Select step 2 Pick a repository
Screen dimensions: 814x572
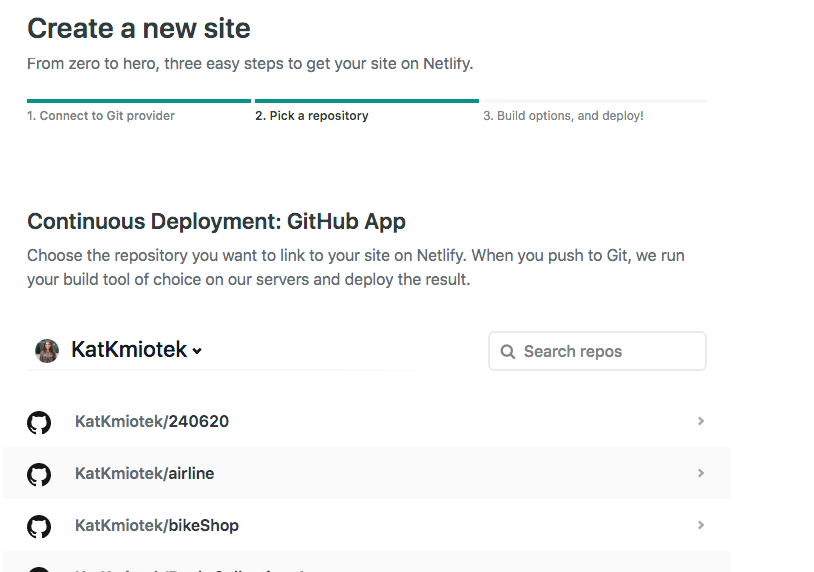click(x=311, y=116)
